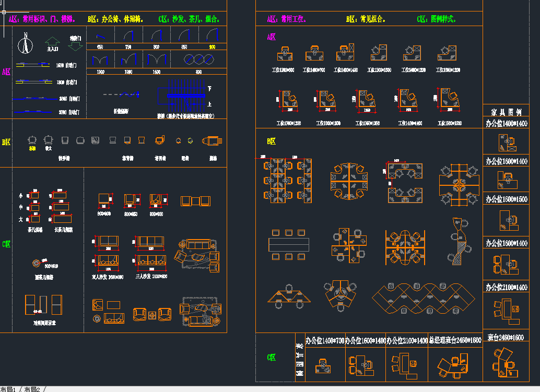Screen dimensions: 540x392
Task: Pick the 1500 double door symbol
Action: click(156, 60)
